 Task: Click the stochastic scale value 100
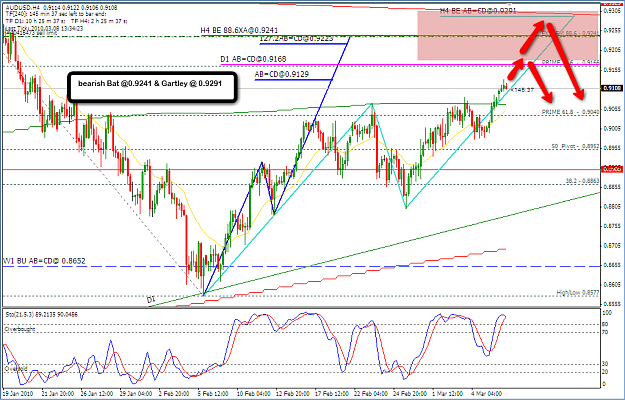[x=609, y=314]
